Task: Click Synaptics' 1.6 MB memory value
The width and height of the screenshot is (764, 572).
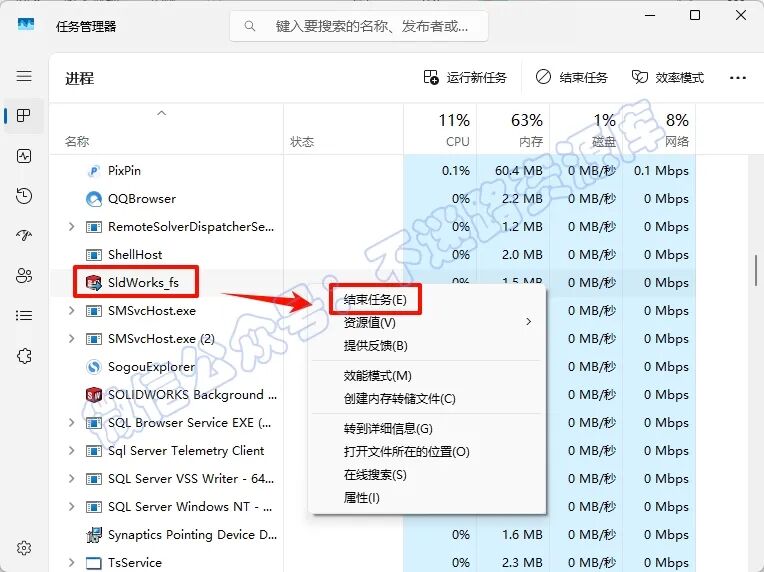Action: point(522,535)
